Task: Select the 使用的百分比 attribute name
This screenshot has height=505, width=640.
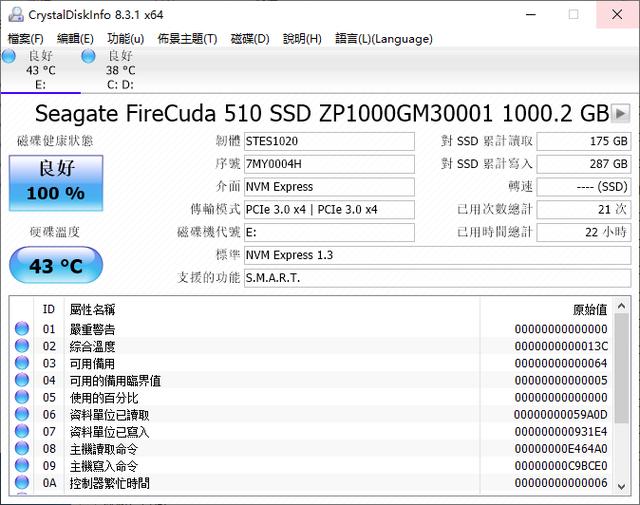Action: pyautogui.click(x=104, y=398)
